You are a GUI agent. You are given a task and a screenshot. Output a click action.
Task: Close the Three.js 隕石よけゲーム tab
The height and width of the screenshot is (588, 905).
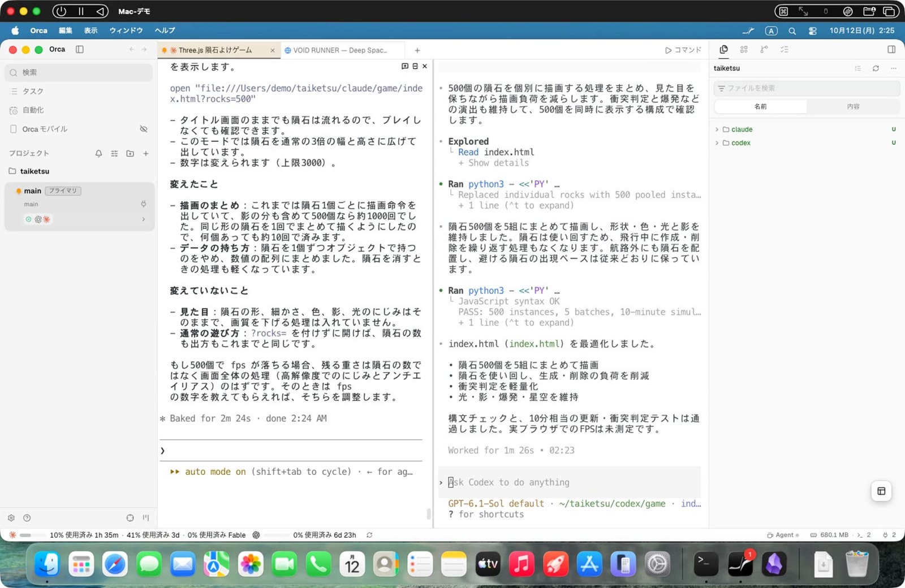[x=272, y=50]
